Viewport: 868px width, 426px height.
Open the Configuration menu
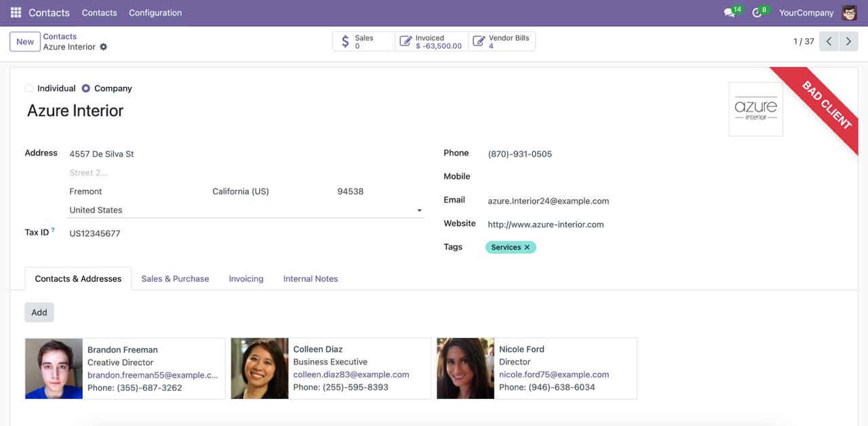click(x=155, y=12)
